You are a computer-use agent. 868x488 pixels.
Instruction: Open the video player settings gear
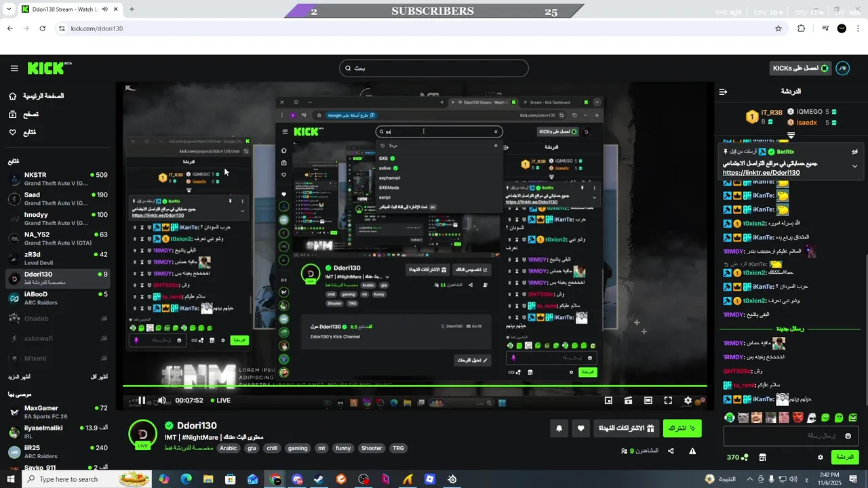(x=688, y=401)
